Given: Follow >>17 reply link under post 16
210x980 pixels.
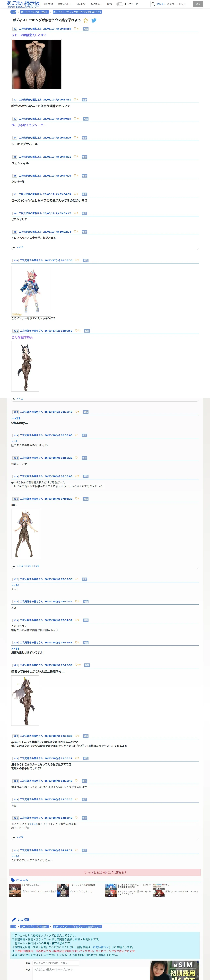Looking at the screenshot, I should tap(20, 566).
